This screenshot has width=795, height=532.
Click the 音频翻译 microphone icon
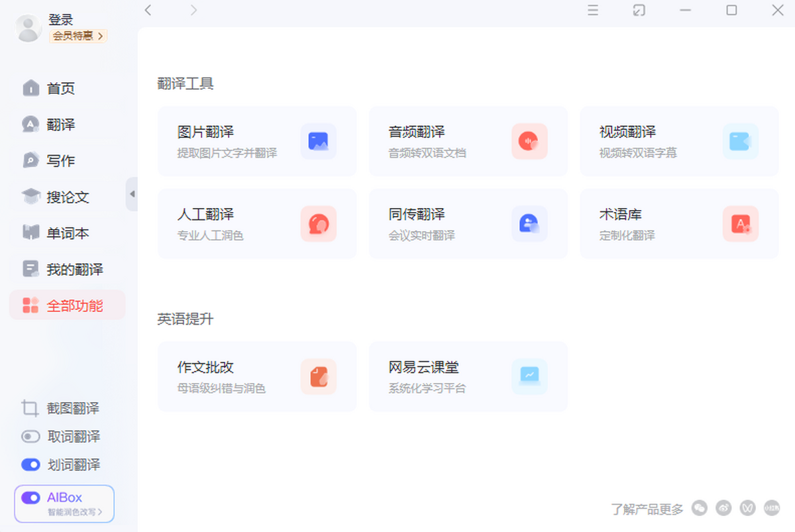[x=529, y=141]
